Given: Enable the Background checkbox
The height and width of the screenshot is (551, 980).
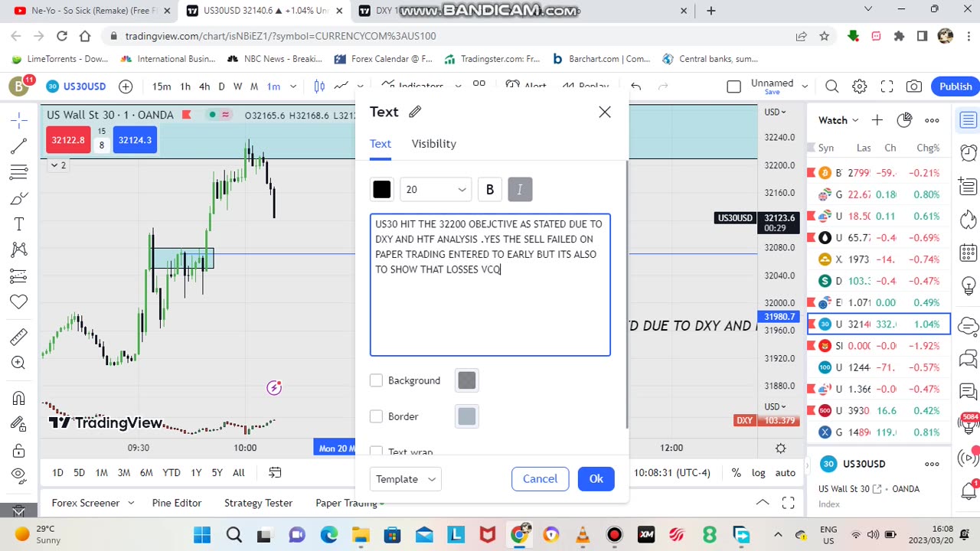Looking at the screenshot, I should pyautogui.click(x=376, y=380).
